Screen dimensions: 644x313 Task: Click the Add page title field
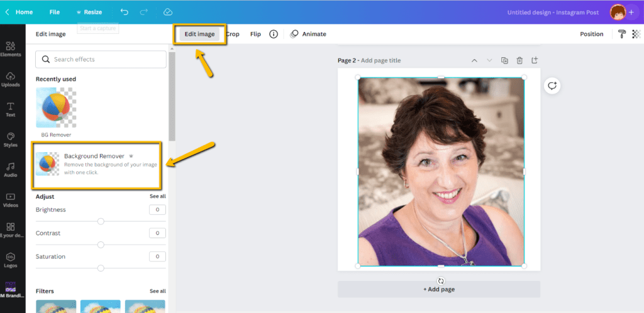tap(380, 61)
